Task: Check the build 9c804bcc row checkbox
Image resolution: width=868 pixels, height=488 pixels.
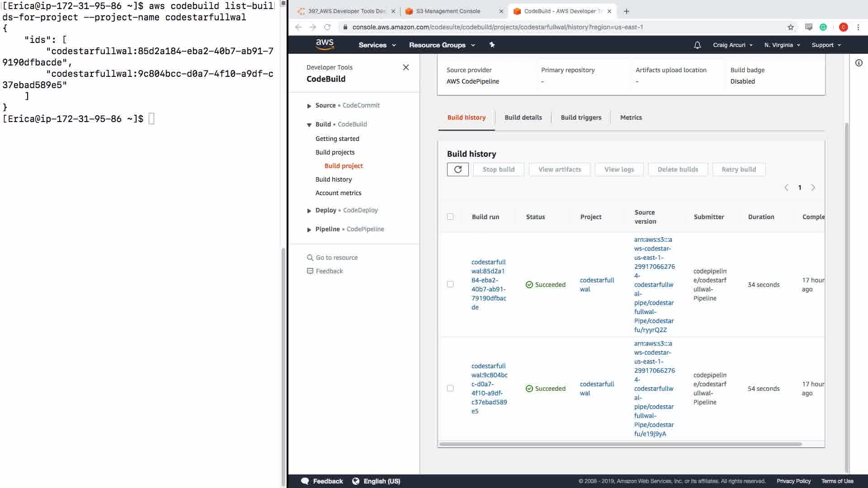Action: pyautogui.click(x=450, y=388)
